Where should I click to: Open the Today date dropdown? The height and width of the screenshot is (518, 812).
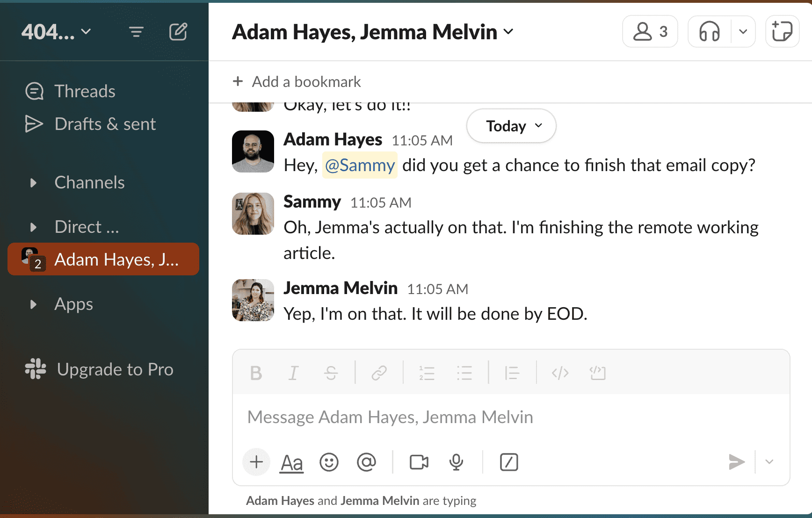click(512, 126)
